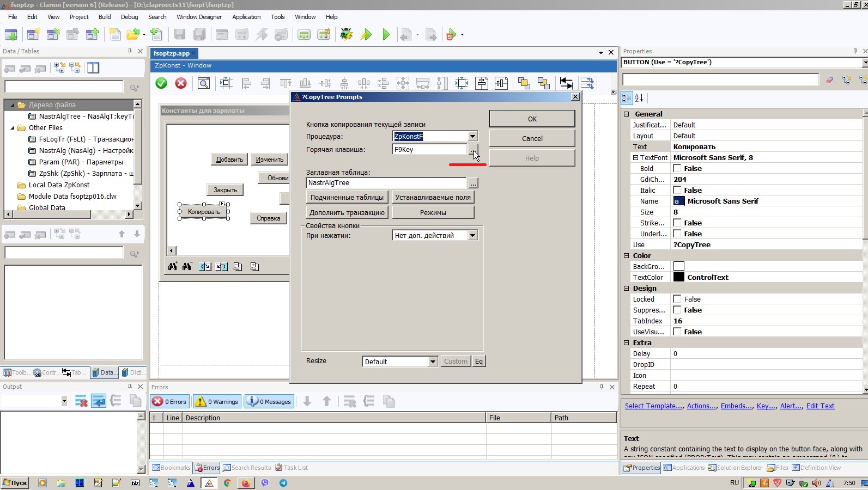Click the red X discard icon
Viewport: 868px width, 490px height.
181,83
